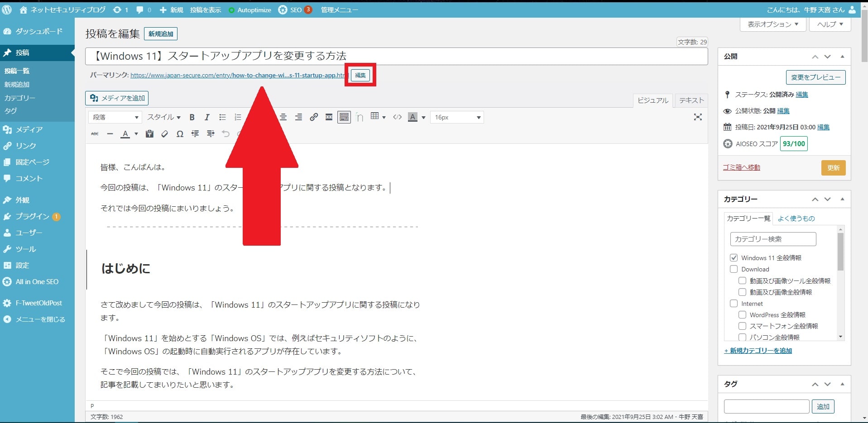Open the スタイル styles dropdown
This screenshot has height=423, width=868.
[x=164, y=117]
